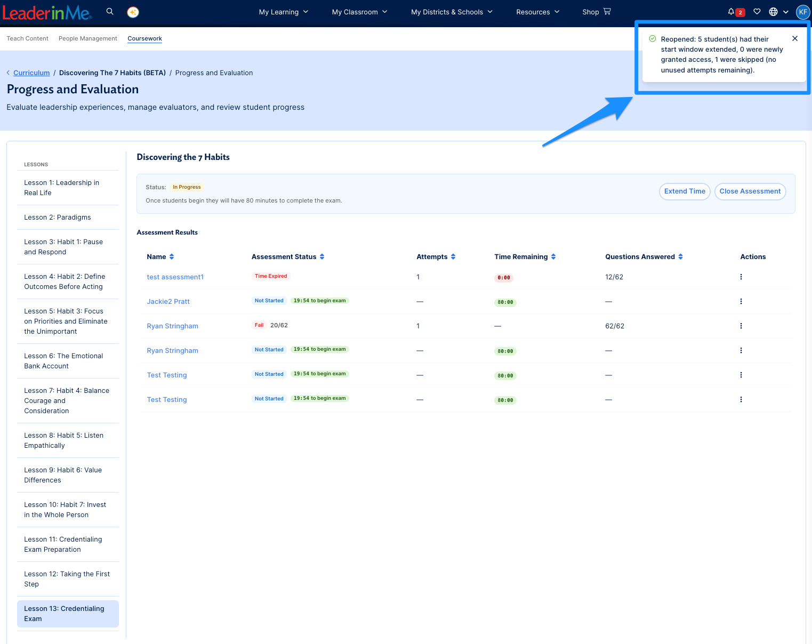Click the Time Expired status badge
This screenshot has height=644, width=812.
[x=271, y=276]
